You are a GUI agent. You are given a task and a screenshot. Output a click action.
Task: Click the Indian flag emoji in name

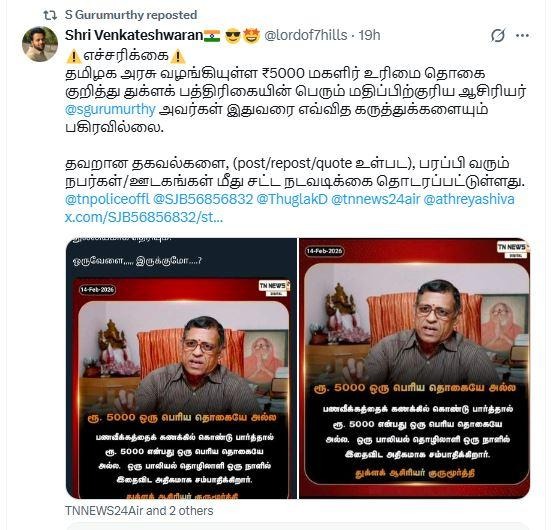point(212,35)
